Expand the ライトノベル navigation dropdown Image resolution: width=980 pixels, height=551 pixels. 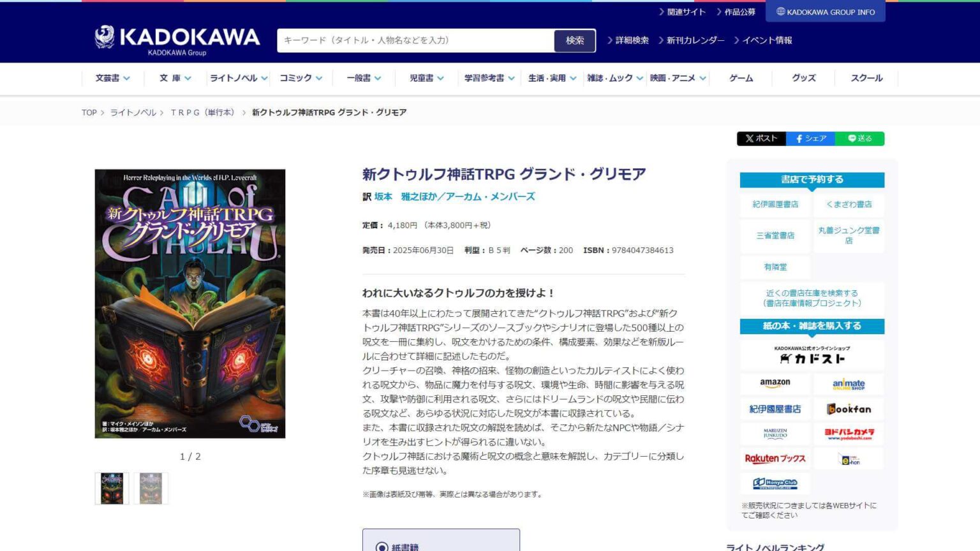[235, 78]
